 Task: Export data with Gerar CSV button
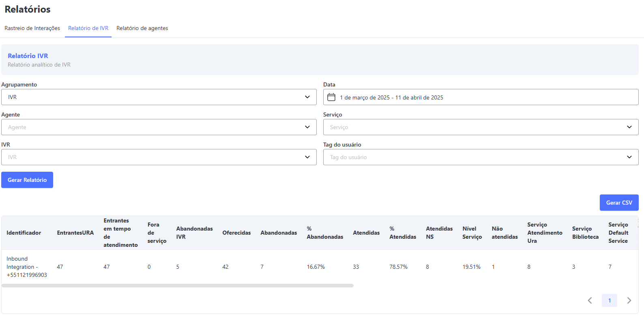coord(619,203)
